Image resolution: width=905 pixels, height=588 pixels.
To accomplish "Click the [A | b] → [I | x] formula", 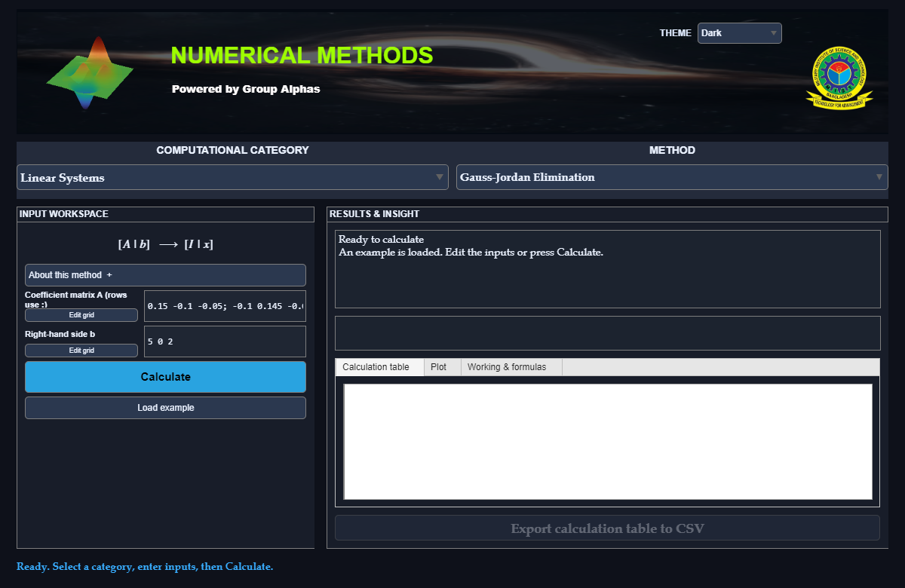I will [x=165, y=244].
